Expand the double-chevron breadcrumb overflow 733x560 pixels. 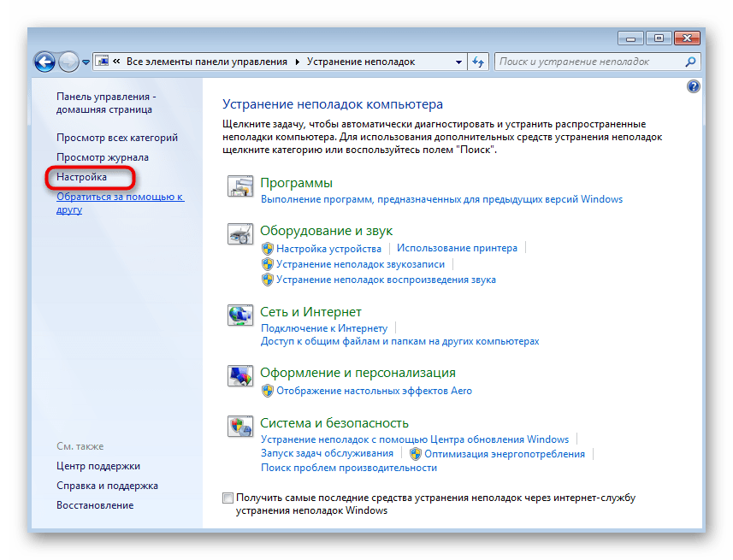[x=116, y=62]
